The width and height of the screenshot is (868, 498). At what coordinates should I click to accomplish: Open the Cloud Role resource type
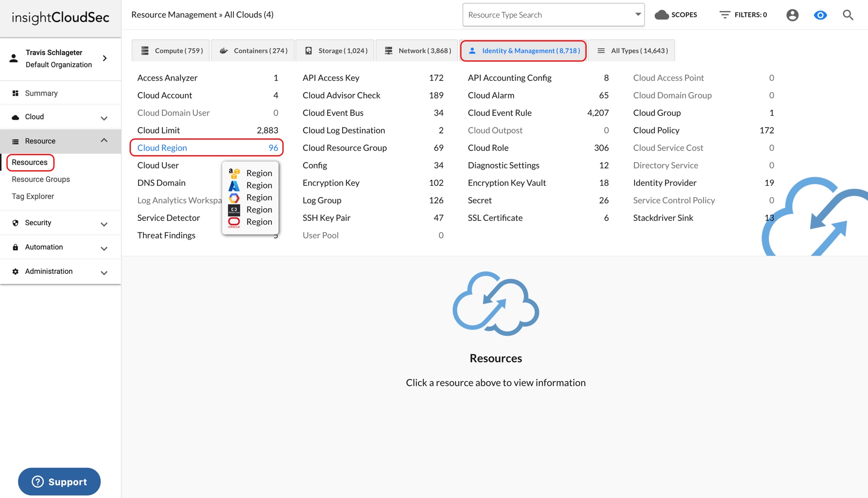pos(538,148)
